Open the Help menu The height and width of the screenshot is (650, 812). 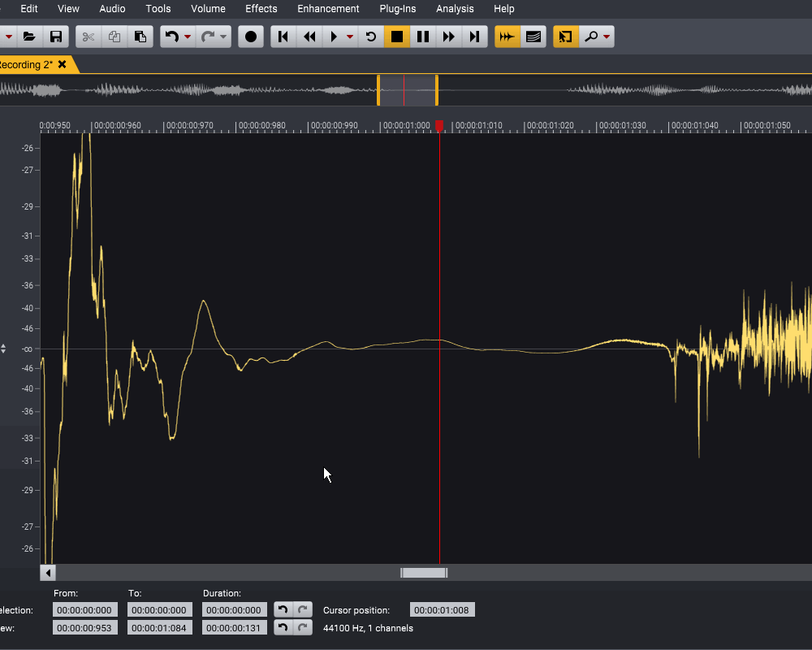point(504,9)
